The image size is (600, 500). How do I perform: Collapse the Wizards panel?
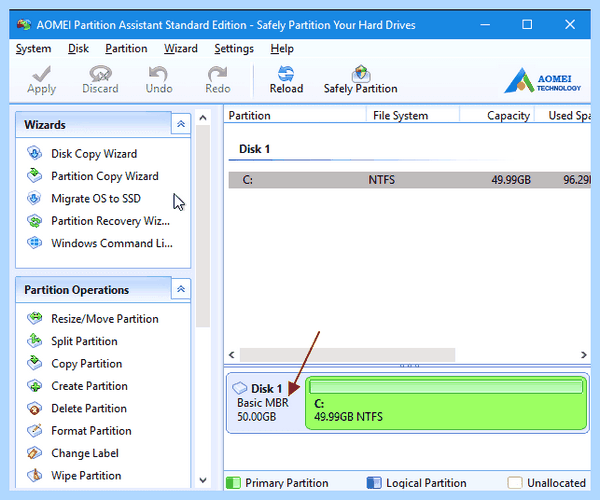pyautogui.click(x=181, y=124)
